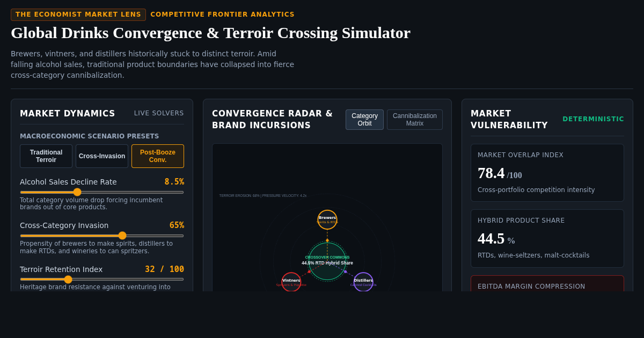
Task: Open the EBITDA Margin Compression card
Action: [x=547, y=283]
